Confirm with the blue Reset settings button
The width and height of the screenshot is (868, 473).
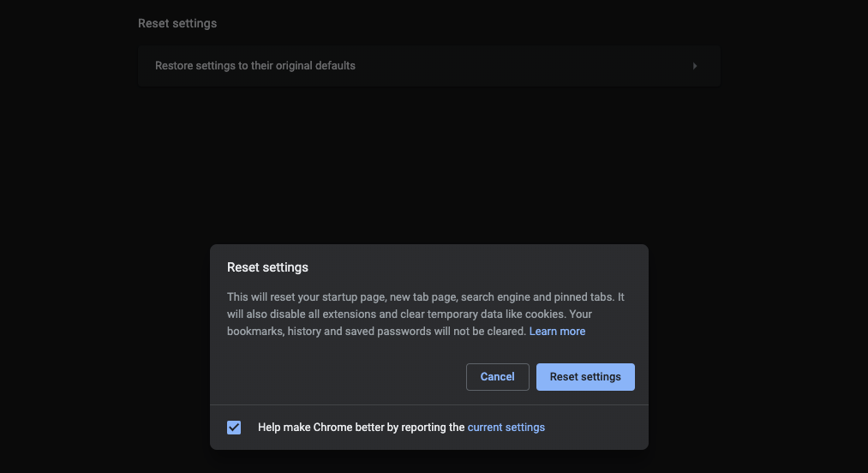coord(585,377)
